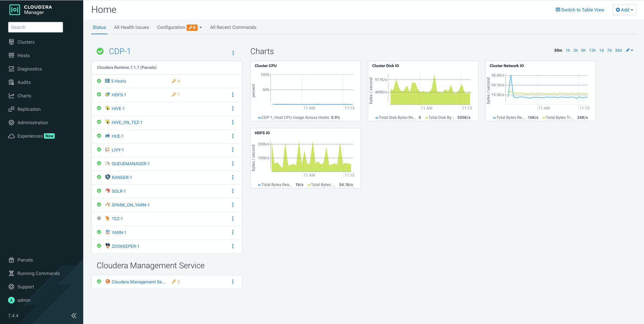Open the chart edit pencil dropdown
The width and height of the screenshot is (644, 324).
coord(630,50)
